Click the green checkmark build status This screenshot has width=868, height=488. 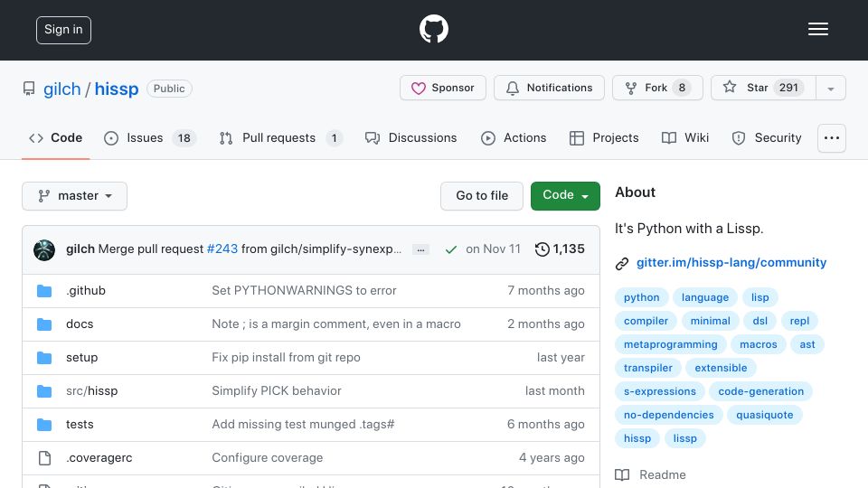point(451,249)
